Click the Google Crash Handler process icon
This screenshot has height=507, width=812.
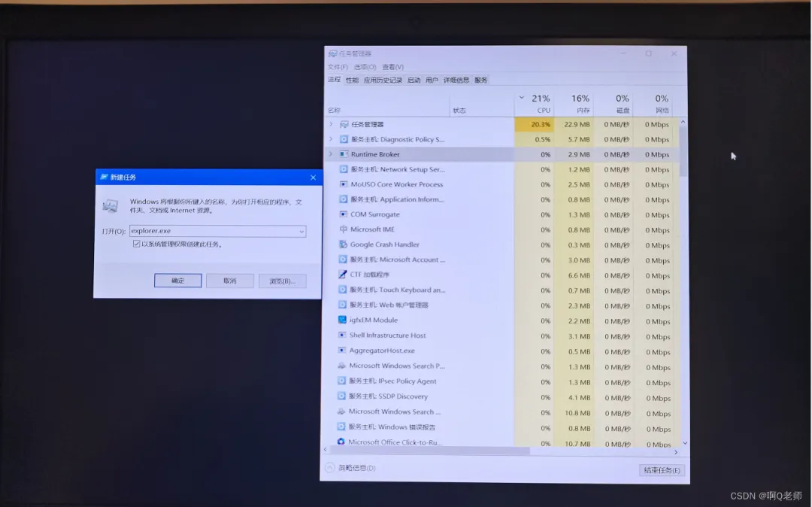(x=342, y=244)
